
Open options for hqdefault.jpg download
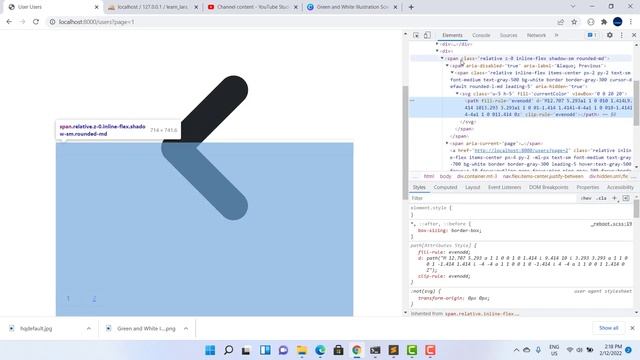point(89,329)
